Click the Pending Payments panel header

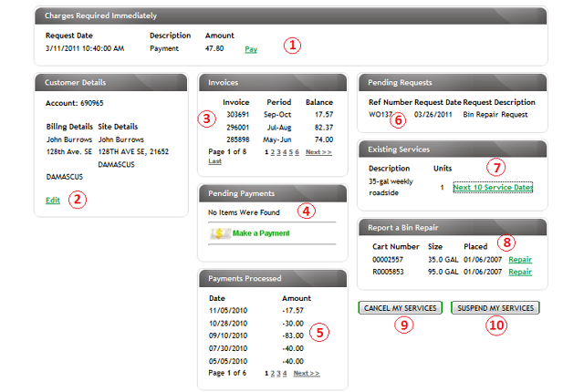[x=273, y=193]
